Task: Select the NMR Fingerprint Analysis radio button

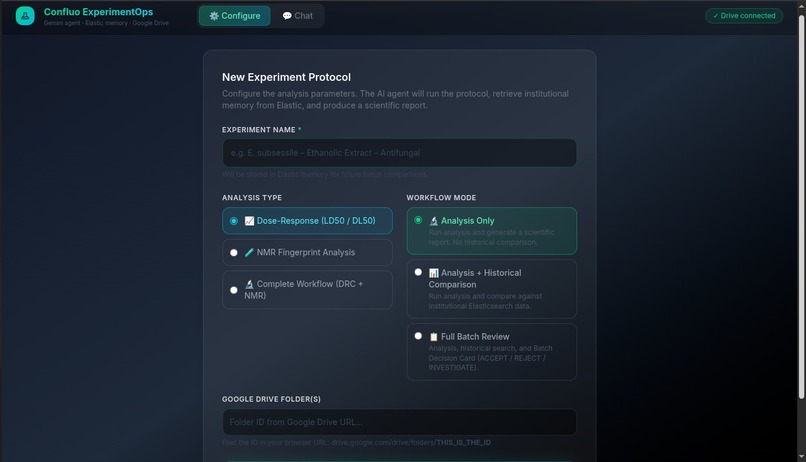Action: [234, 252]
